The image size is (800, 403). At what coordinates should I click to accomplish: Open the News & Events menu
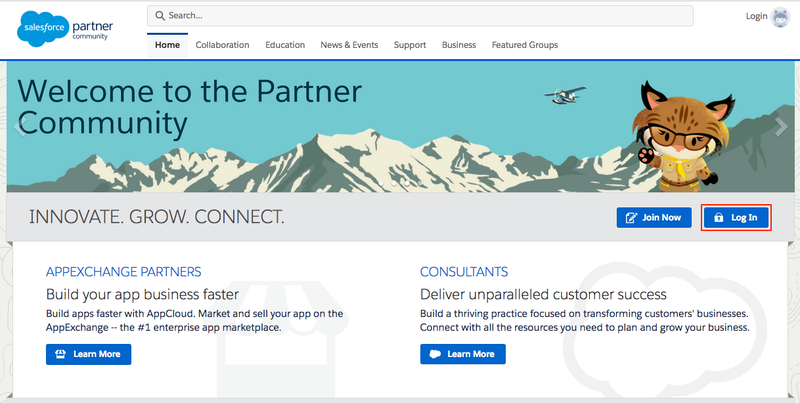(349, 45)
